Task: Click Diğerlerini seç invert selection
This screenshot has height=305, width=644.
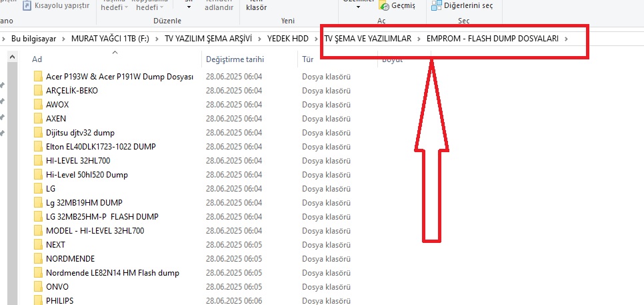Action: (x=462, y=6)
